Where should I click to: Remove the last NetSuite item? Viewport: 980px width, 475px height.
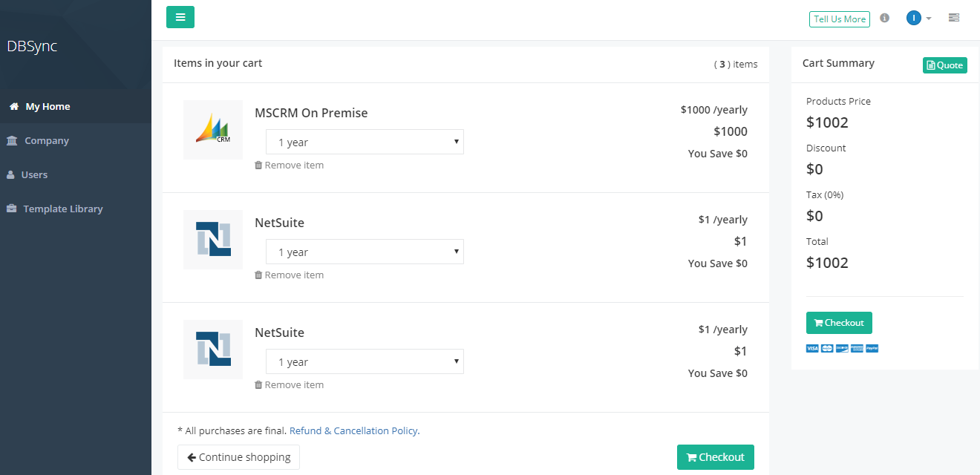point(290,385)
